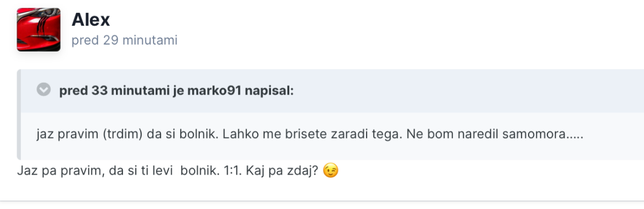Click the quote header 'pred 33 minutami je marko91 napisal'
Screen dimensions: 644x209
click(x=177, y=90)
